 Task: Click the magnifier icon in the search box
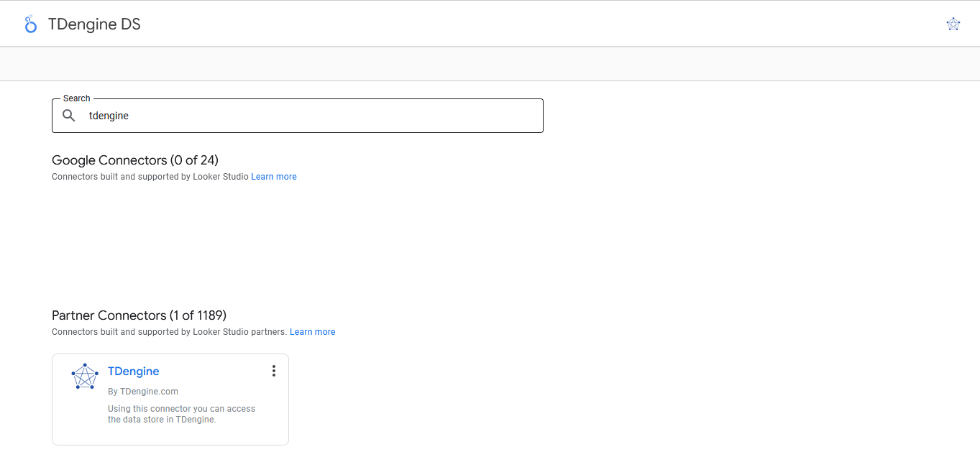tap(69, 116)
